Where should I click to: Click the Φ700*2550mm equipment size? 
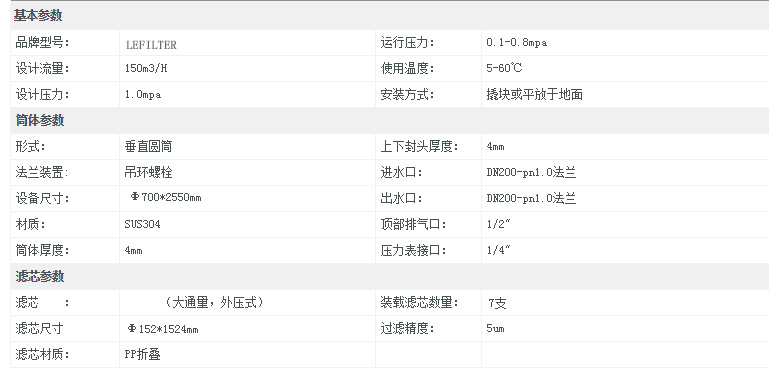point(166,198)
